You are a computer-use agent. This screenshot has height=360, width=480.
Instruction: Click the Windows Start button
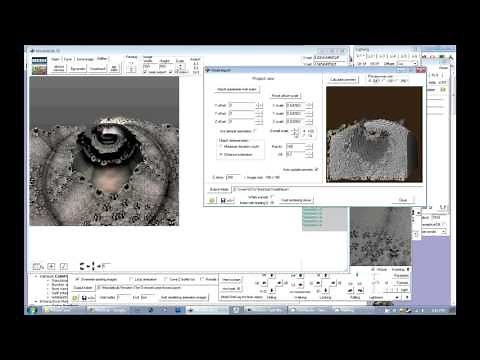coord(32,310)
